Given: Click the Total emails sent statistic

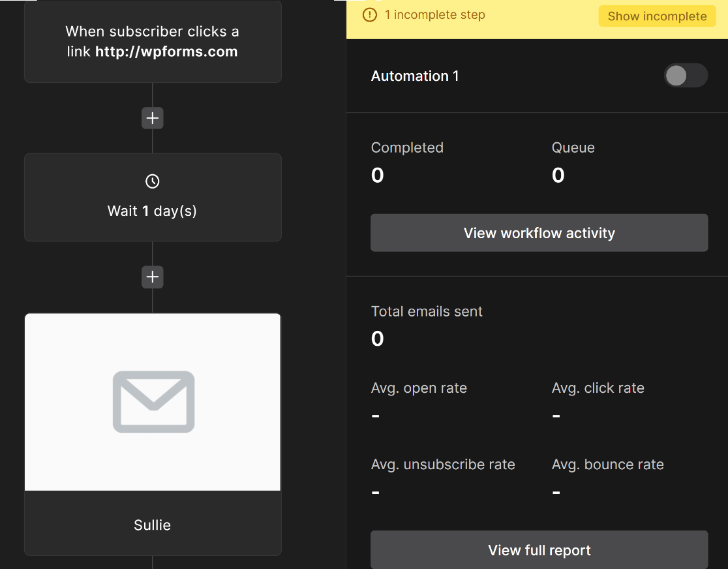Looking at the screenshot, I should [x=427, y=326].
